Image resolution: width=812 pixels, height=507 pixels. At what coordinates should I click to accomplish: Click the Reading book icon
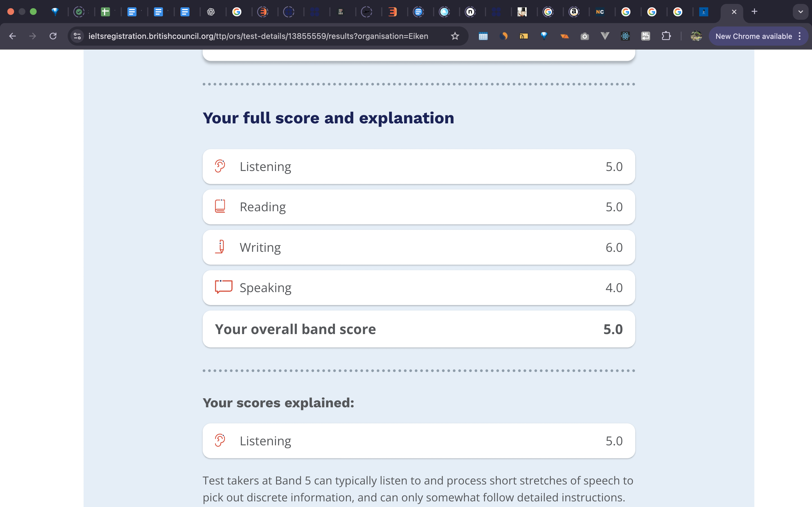[x=220, y=206]
